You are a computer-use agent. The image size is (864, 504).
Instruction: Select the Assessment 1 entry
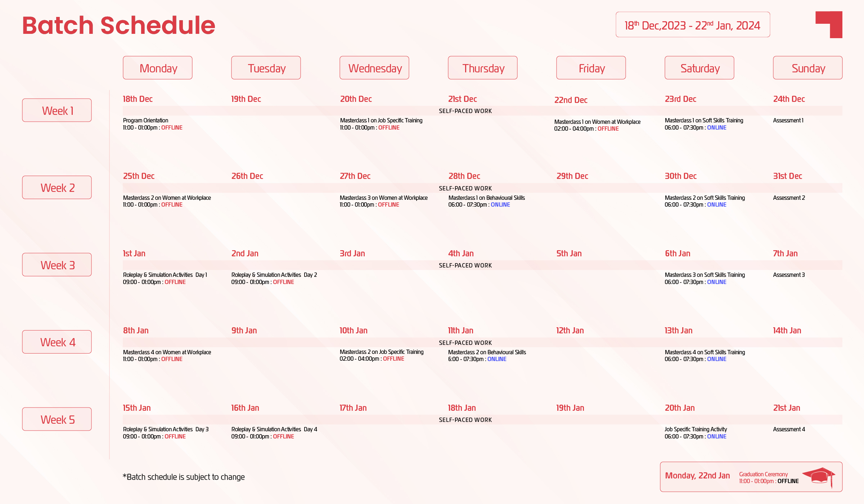[x=788, y=121]
